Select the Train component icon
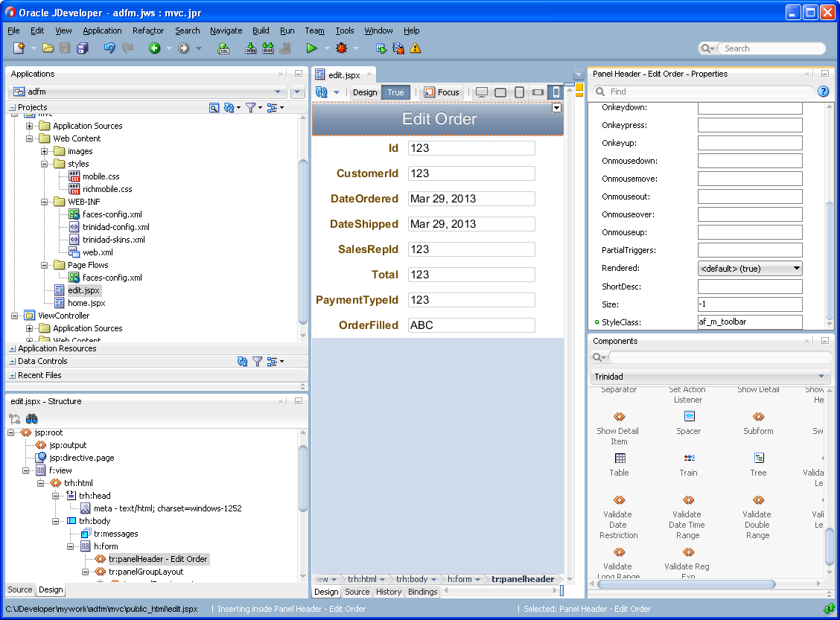The height and width of the screenshot is (620, 840). [x=689, y=458]
